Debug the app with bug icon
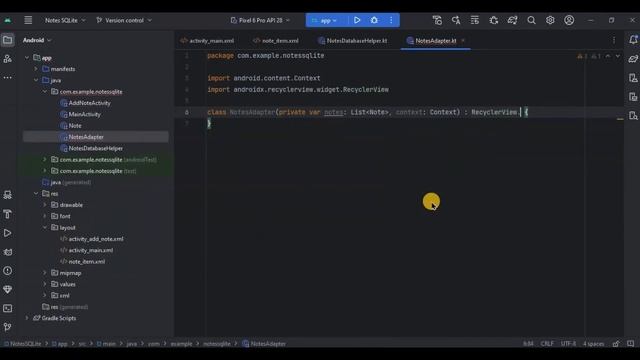The width and height of the screenshot is (640, 360). pos(374,20)
